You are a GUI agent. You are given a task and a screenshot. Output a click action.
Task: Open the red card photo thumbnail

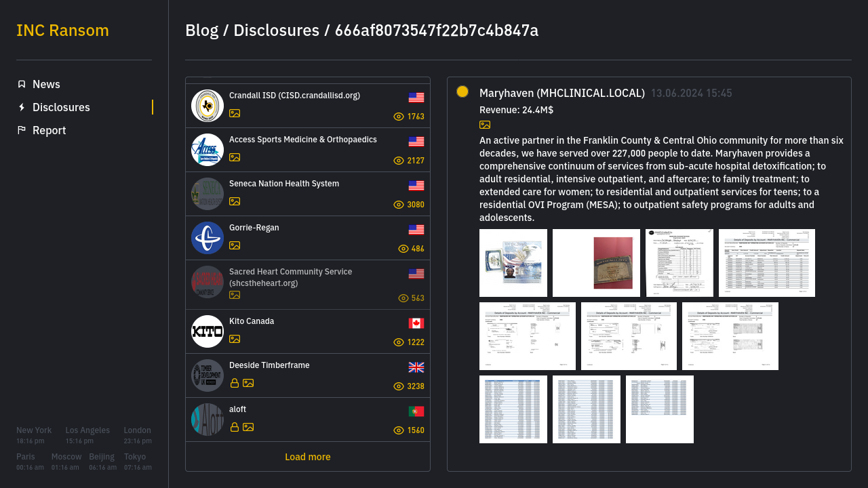click(x=596, y=263)
